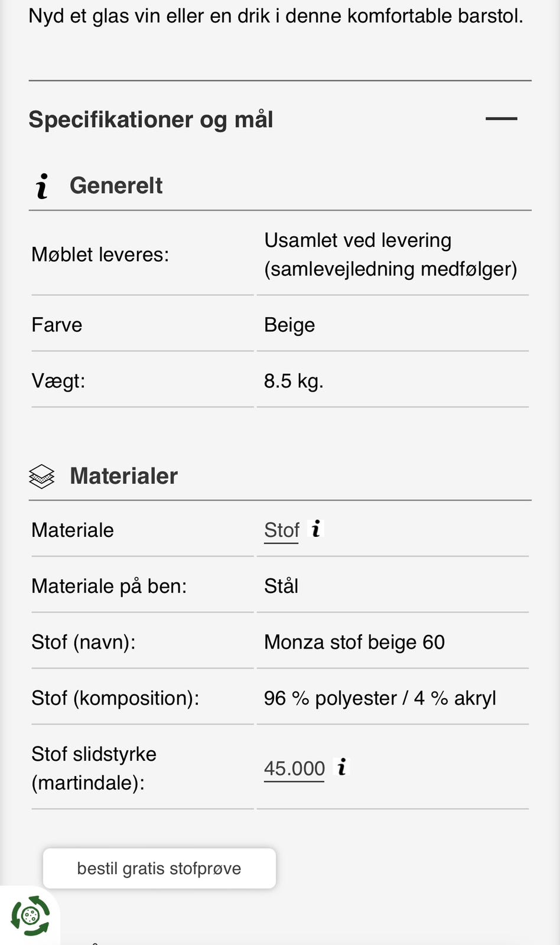Select the Generelt section title
The width and height of the screenshot is (560, 945).
point(116,185)
